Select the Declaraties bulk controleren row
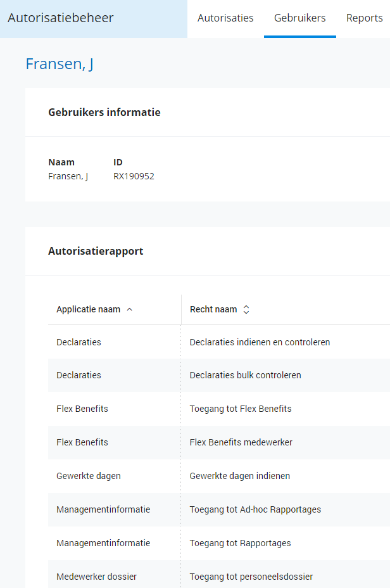The width and height of the screenshot is (390, 588). [245, 375]
